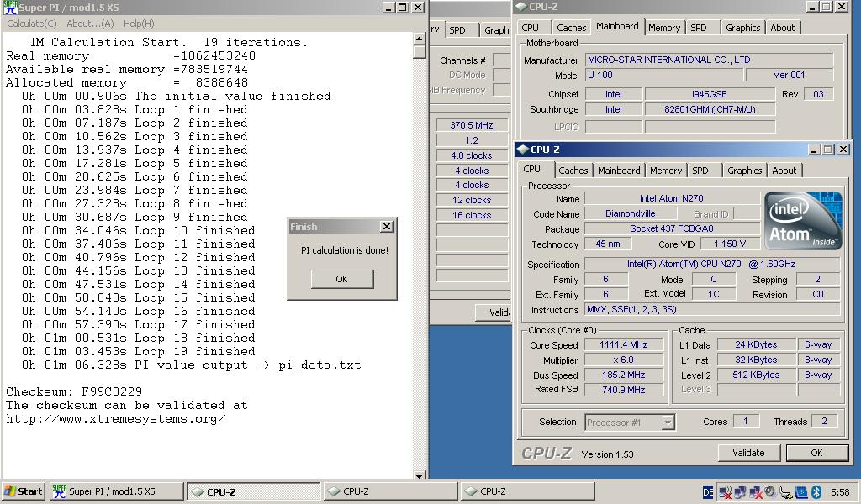Viewport: 861px width, 504px height.
Task: Click the MMX, SSE instructions field
Action: [x=712, y=310]
